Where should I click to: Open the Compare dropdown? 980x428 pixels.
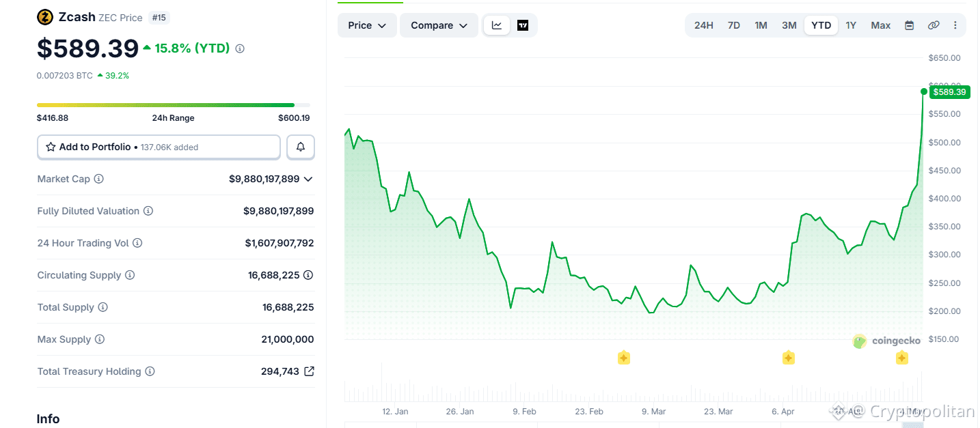[x=439, y=25]
